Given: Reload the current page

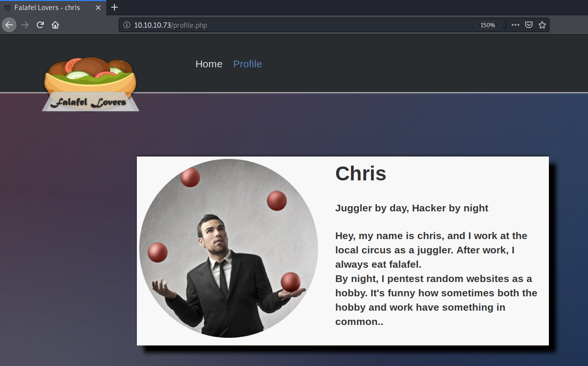Looking at the screenshot, I should [40, 25].
